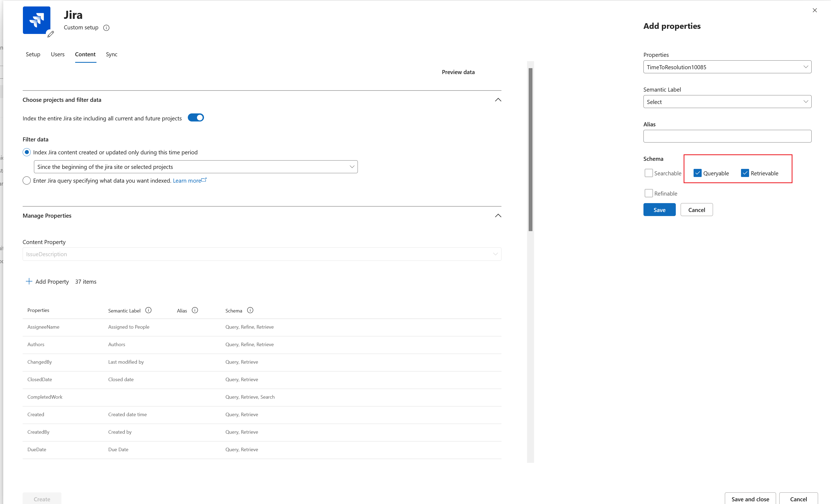
Task: Click the pencil edit icon on Jira logo
Action: [51, 34]
